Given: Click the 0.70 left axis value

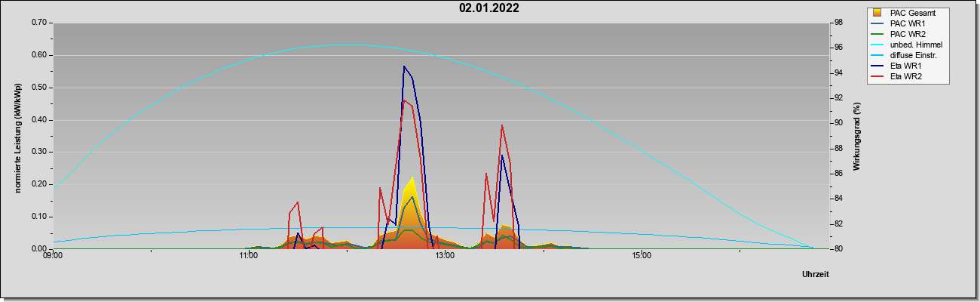Looking at the screenshot, I should 39,23.
